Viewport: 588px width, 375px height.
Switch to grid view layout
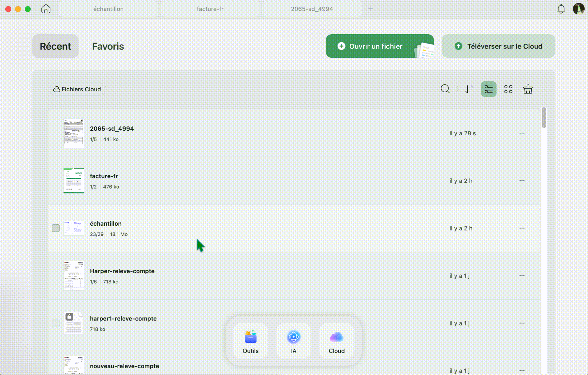click(508, 89)
